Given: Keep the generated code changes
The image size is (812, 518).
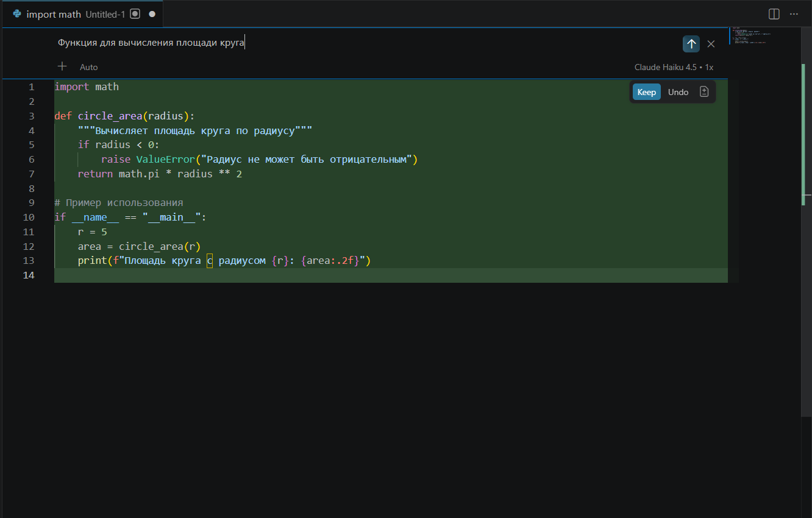Looking at the screenshot, I should [x=647, y=92].
